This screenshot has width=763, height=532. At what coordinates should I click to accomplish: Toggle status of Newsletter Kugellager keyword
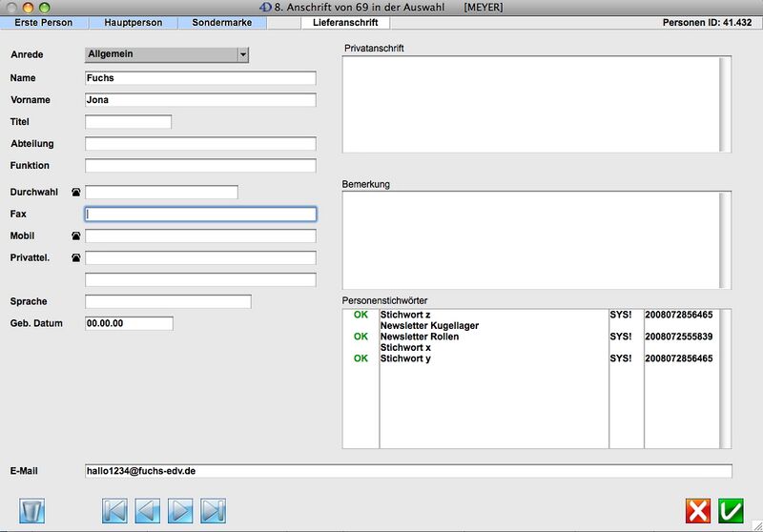[x=361, y=325]
